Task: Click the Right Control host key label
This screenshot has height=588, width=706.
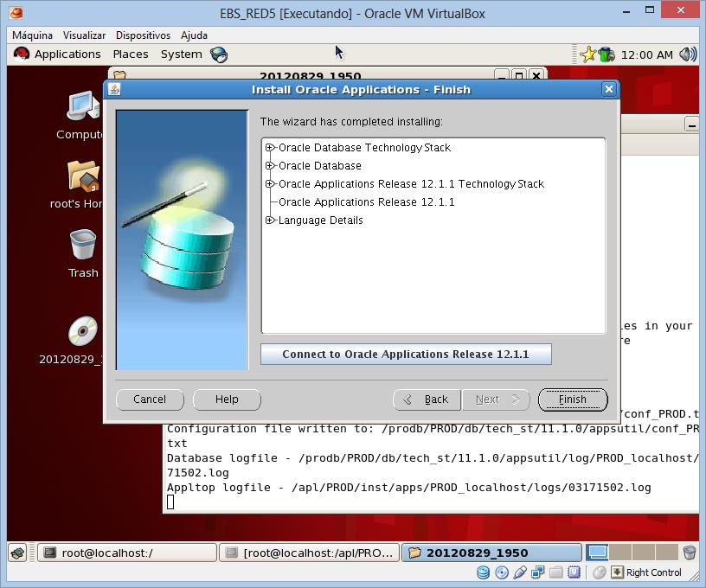Action: [654, 572]
